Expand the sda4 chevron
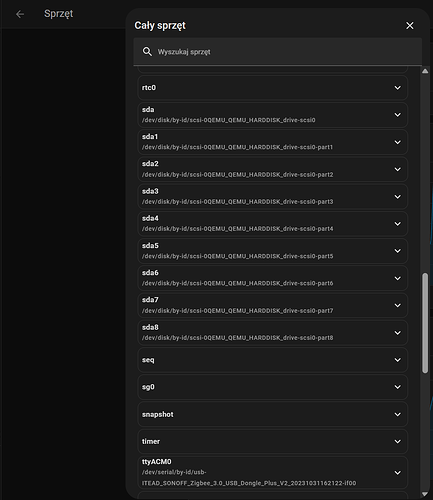 (398, 224)
